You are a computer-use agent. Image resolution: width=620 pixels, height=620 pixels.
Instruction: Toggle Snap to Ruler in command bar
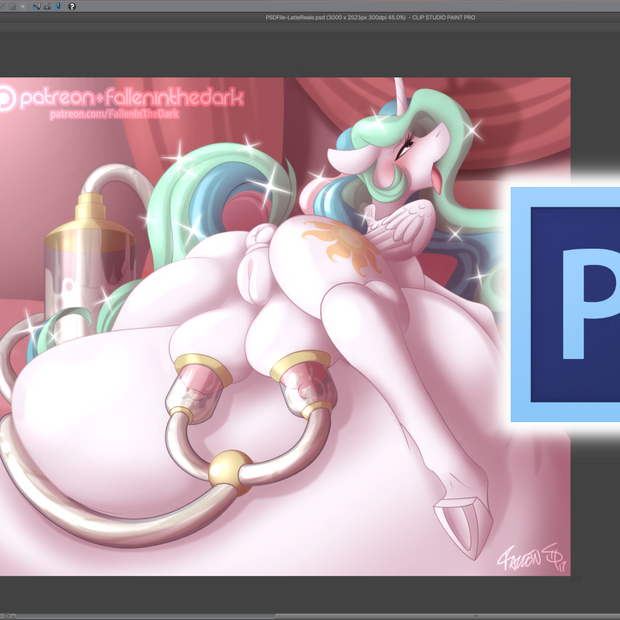point(37,6)
